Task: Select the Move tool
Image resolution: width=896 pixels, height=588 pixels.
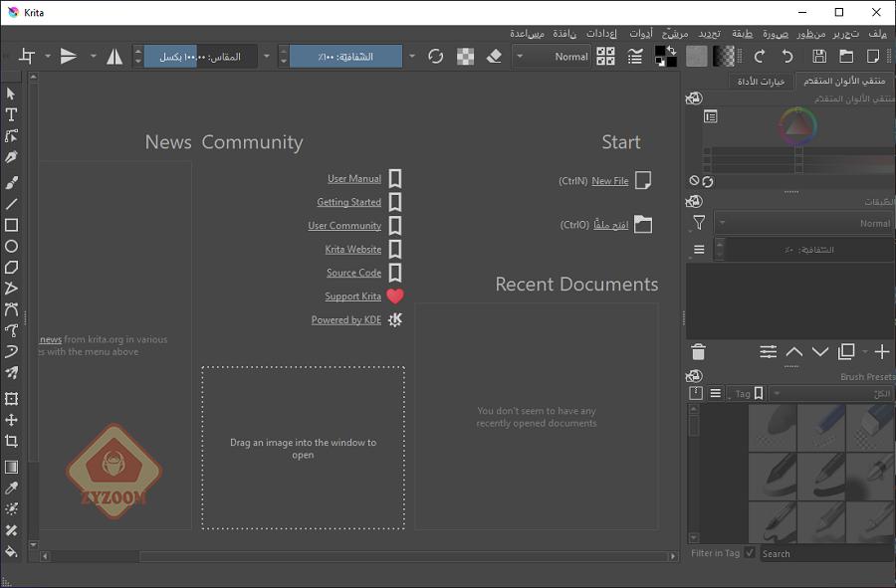Action: [11, 420]
